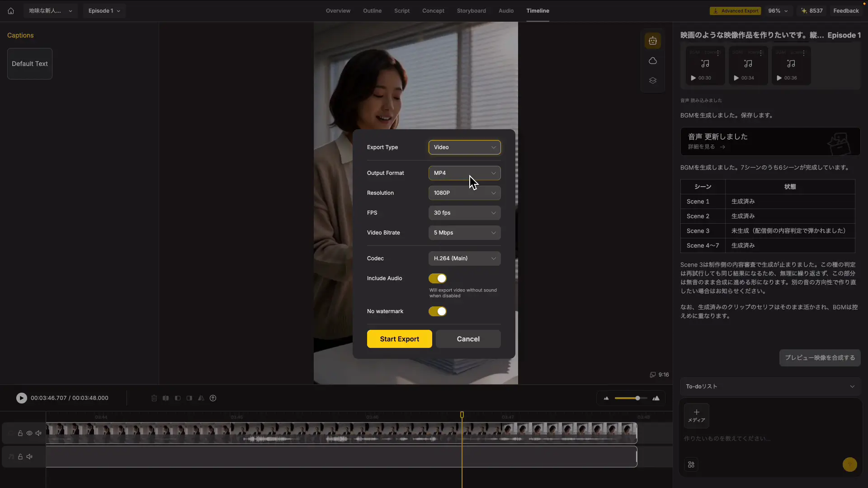
Task: Open the cloud assets panel icon
Action: tap(653, 61)
